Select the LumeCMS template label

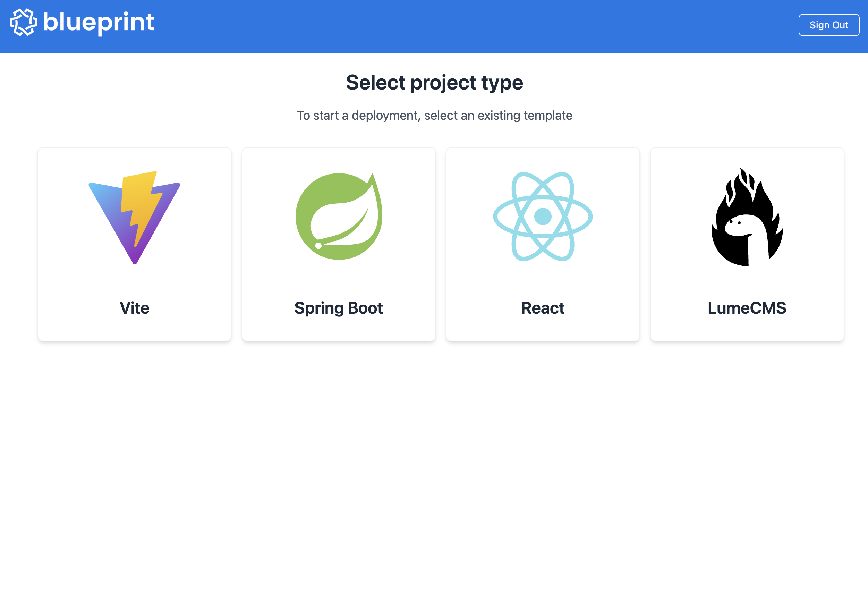coord(747,308)
